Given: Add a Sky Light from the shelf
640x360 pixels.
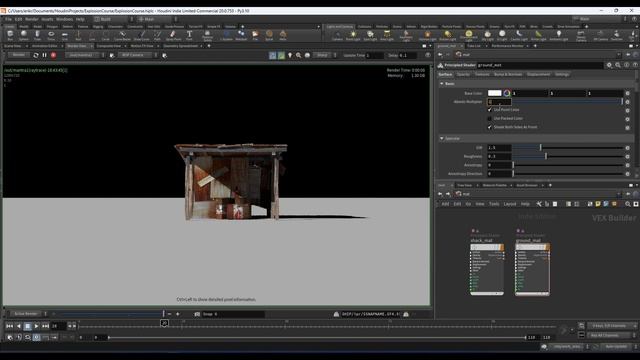Looking at the screenshot, I should point(487,36).
